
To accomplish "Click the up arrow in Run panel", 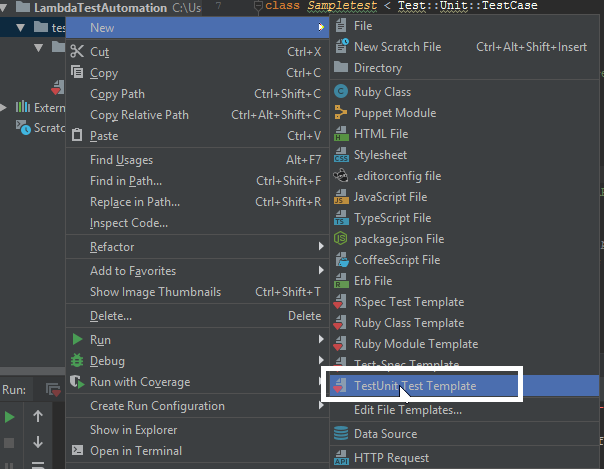I will click(38, 416).
